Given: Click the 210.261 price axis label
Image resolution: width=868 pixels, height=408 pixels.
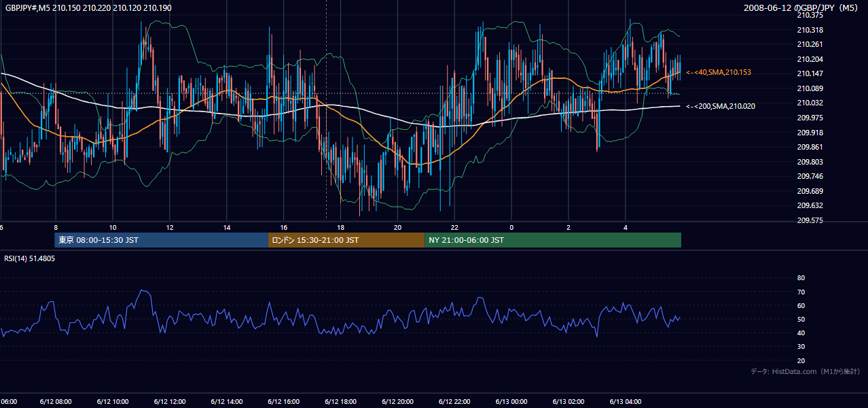Looking at the screenshot, I should (810, 44).
